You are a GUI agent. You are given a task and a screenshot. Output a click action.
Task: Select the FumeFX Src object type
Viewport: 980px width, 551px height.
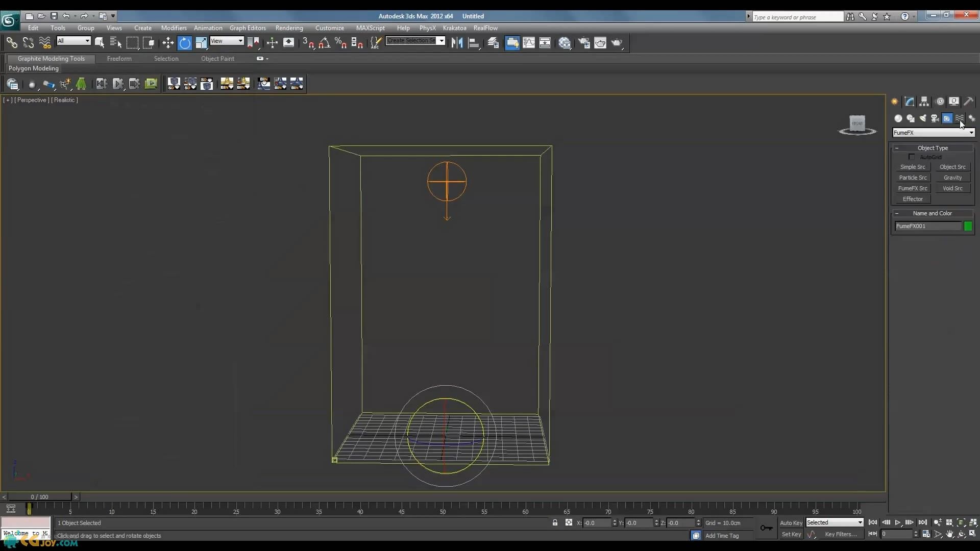click(913, 188)
